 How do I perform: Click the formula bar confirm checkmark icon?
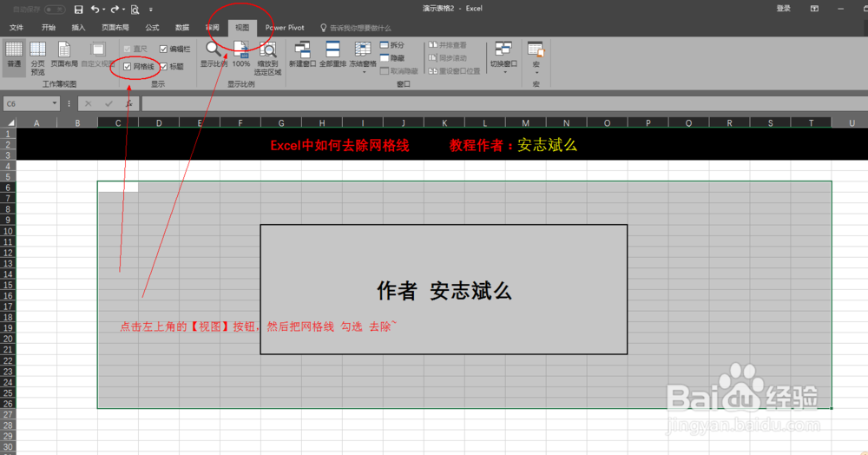tap(108, 103)
